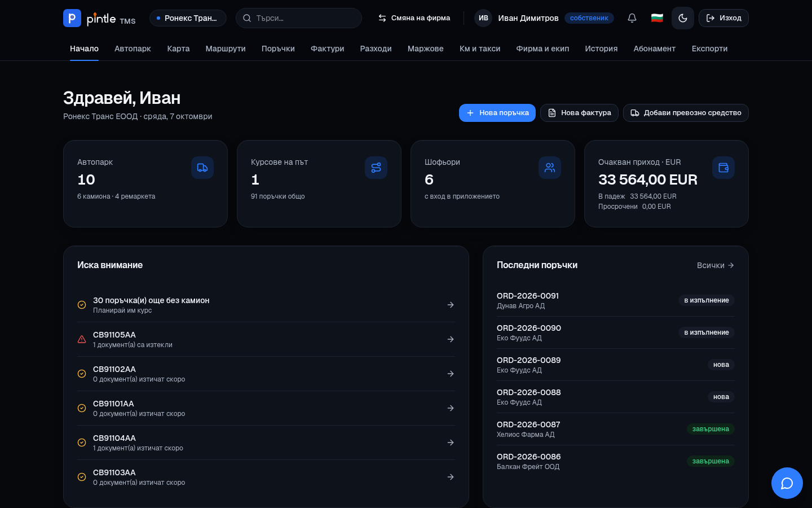This screenshot has width=812, height=508.
Task: Click Смяна на фирма to switch company
Action: [414, 18]
